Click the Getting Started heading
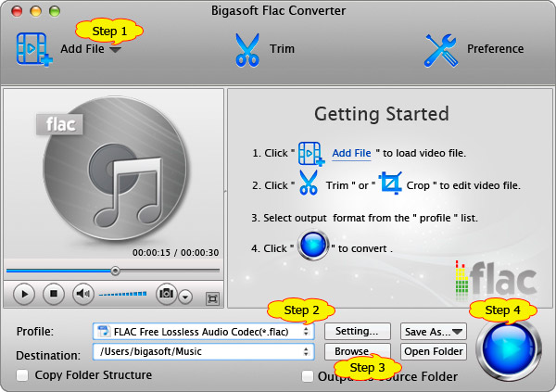This screenshot has height=392, width=556. 382,114
